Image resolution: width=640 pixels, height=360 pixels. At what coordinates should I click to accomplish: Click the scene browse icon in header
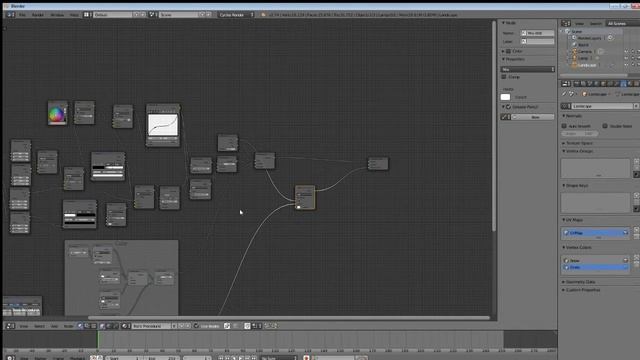click(x=153, y=15)
